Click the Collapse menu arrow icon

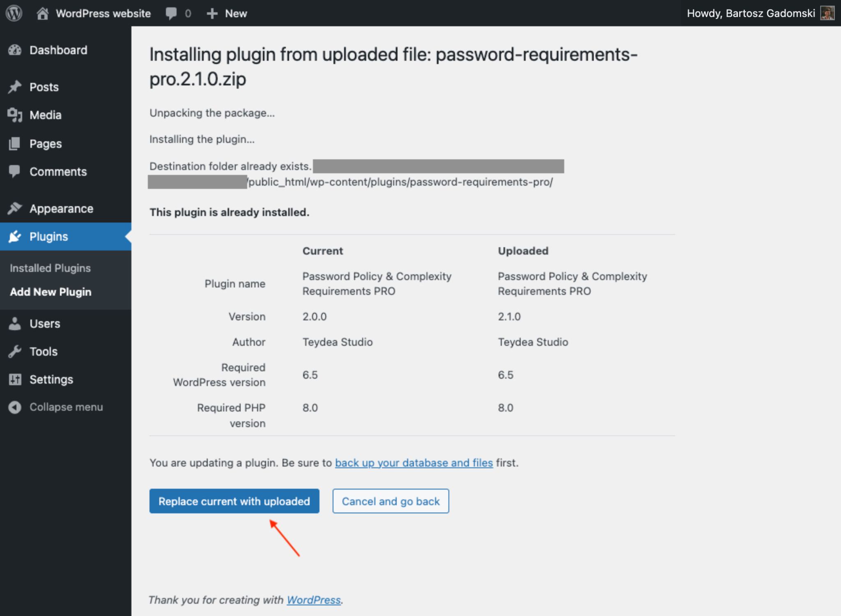click(15, 407)
